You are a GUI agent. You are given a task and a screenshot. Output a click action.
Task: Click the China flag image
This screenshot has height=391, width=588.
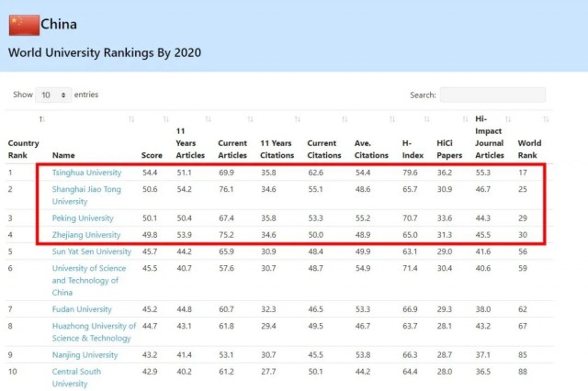[x=24, y=25]
